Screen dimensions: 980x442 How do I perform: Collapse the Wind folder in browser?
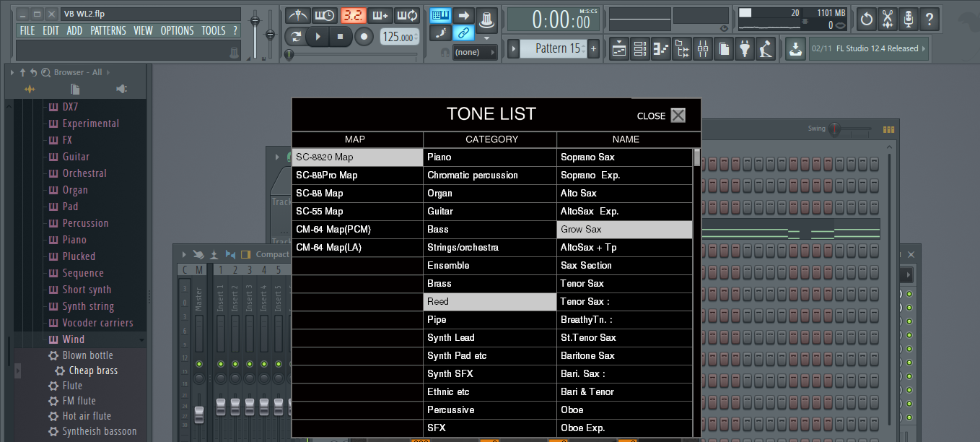click(x=74, y=339)
